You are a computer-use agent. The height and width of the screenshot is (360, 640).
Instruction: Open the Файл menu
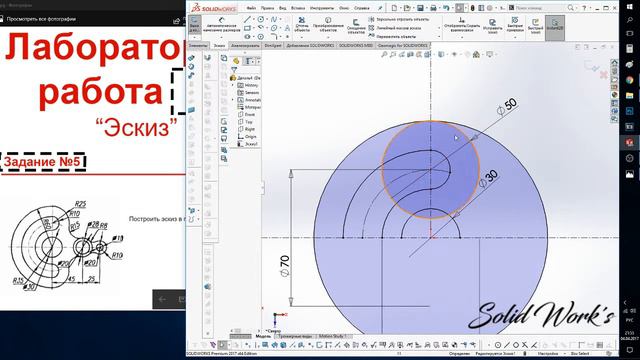pos(251,8)
